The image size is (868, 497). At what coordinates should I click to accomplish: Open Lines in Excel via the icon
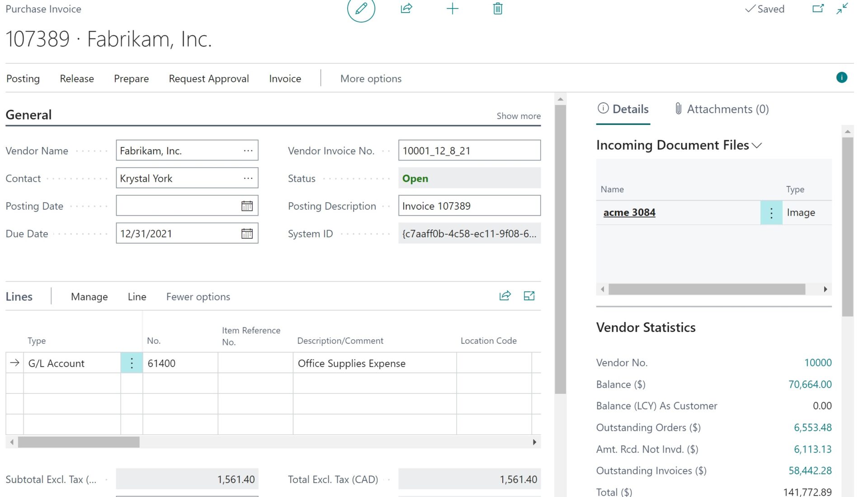pyautogui.click(x=529, y=296)
